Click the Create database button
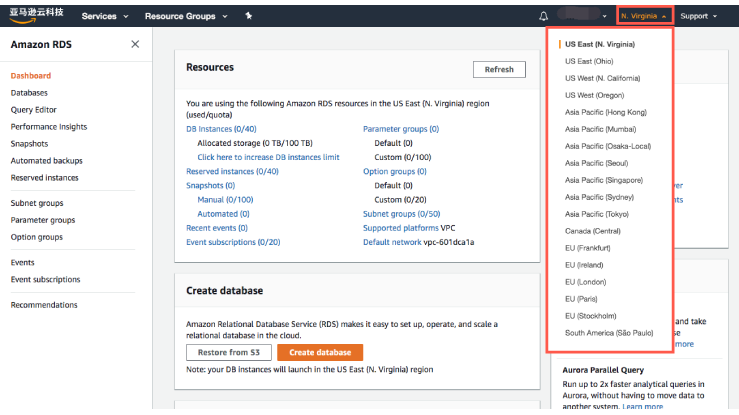Image resolution: width=739 pixels, height=415 pixels. point(320,352)
